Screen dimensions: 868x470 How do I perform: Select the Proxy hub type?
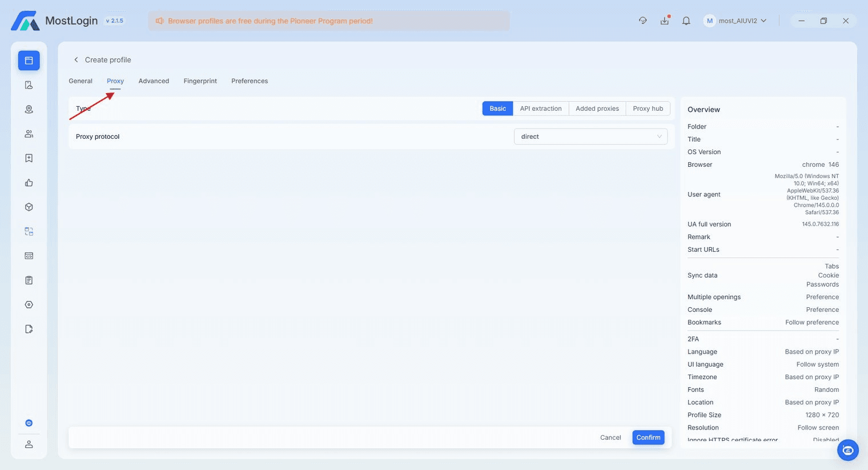[x=648, y=109]
